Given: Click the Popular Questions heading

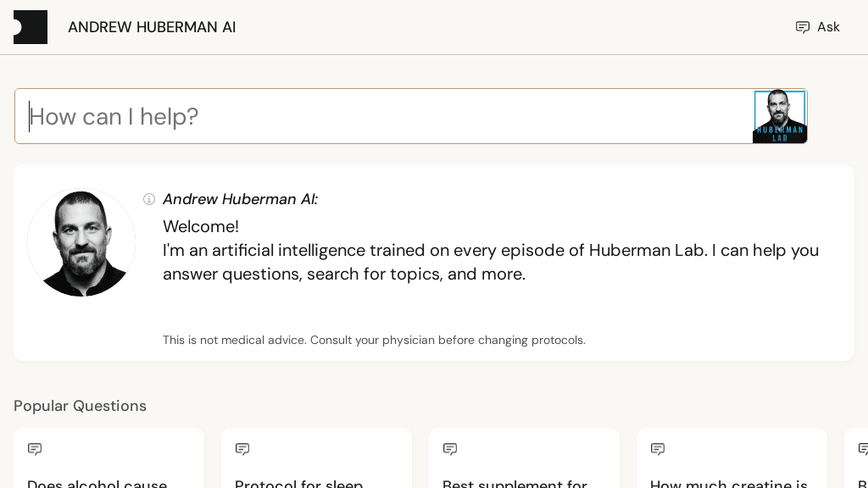Looking at the screenshot, I should pos(80,406).
